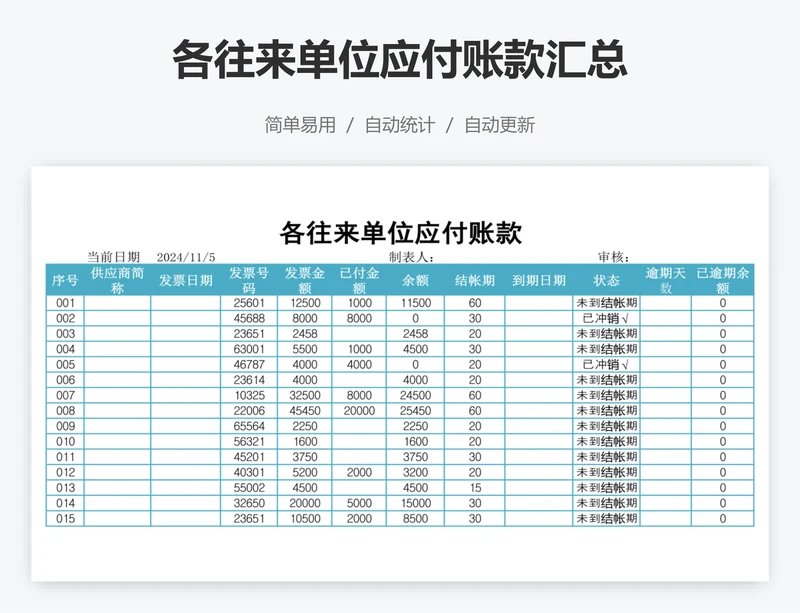Select the date cell 2024/11/5
800x613 pixels.
click(186, 257)
